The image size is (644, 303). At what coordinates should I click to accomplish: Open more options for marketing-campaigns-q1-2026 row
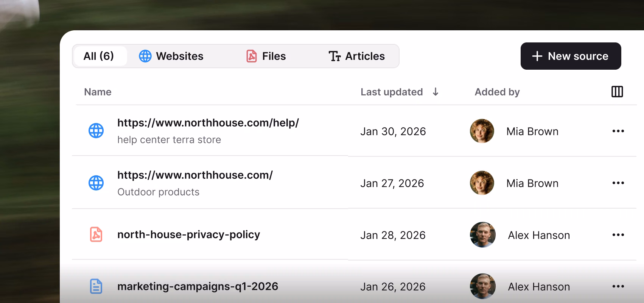tap(618, 286)
